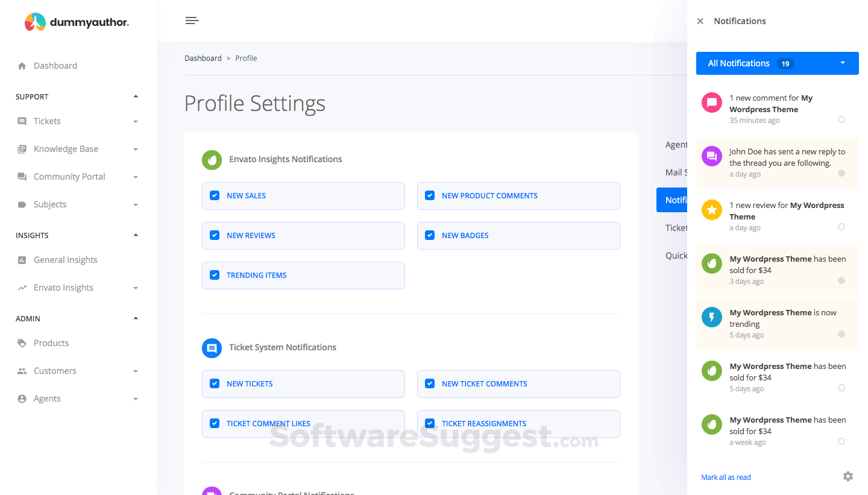868x495 pixels.
Task: Uncheck the New Tickets checkbox
Action: [x=215, y=383]
